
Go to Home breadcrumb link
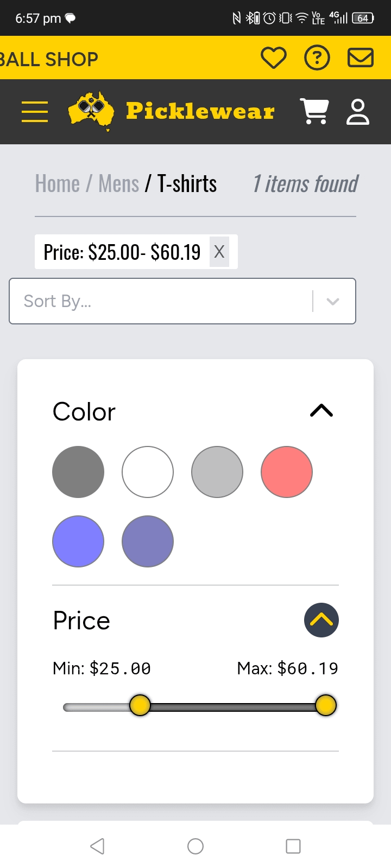pyautogui.click(x=58, y=184)
